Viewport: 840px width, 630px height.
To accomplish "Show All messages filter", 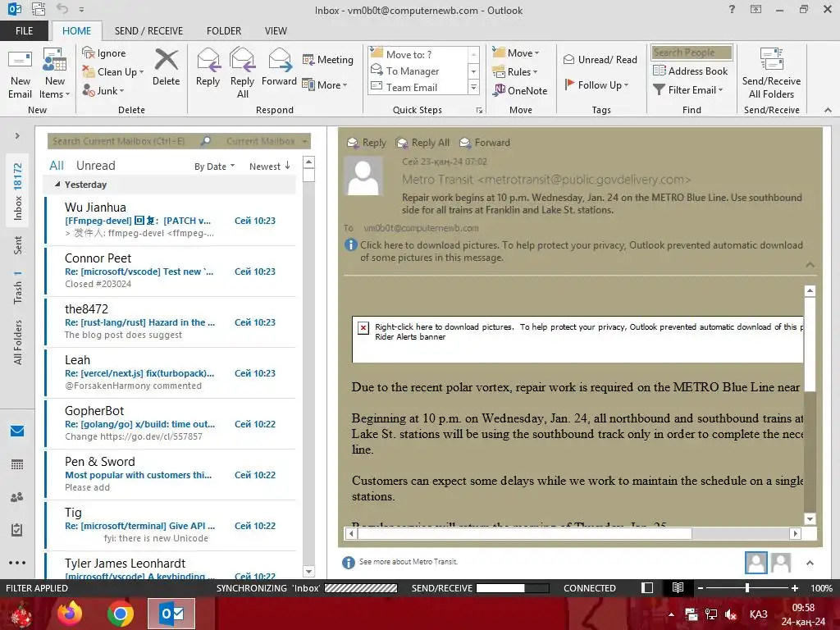I will pyautogui.click(x=57, y=166).
